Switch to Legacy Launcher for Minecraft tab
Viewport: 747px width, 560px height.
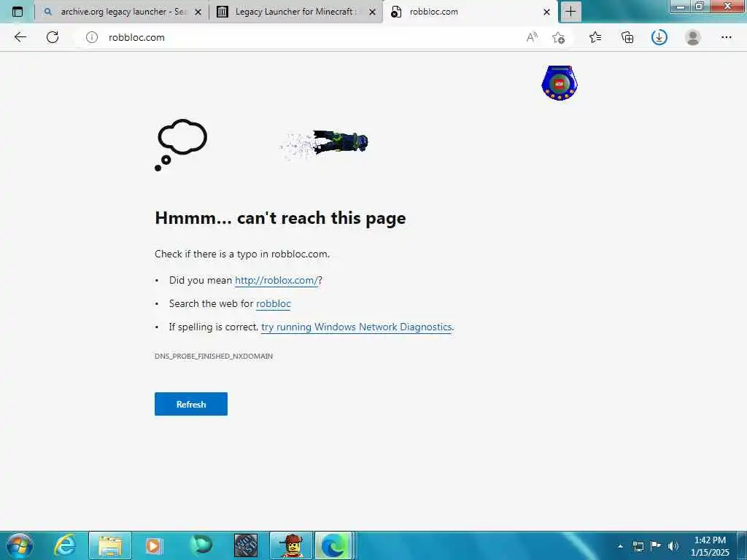295,12
